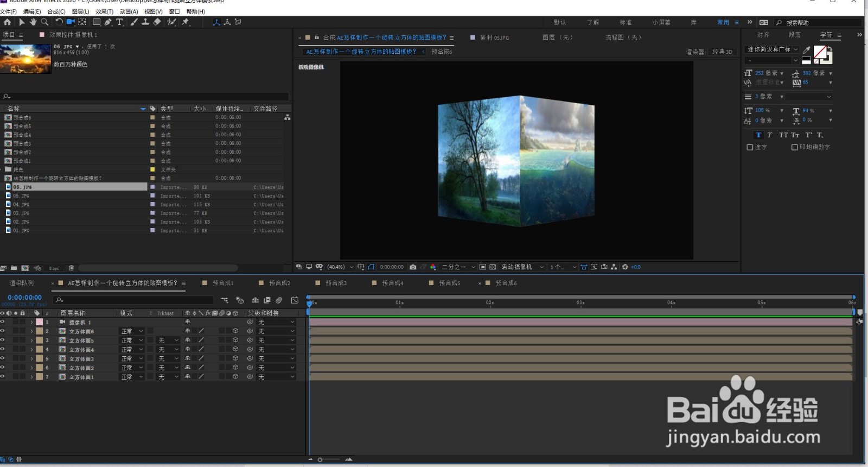Select the Home icon in toolbar

pyautogui.click(x=7, y=22)
